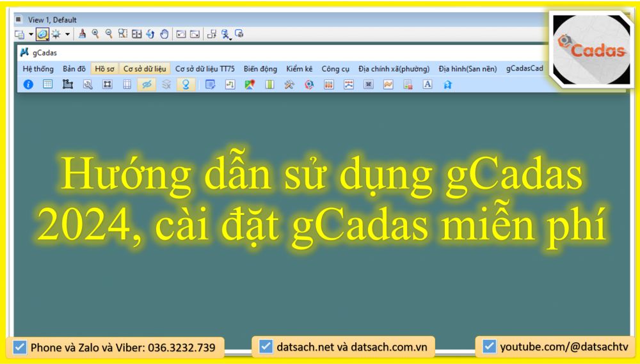
Task: Open the Window Area zoom tool
Action: tap(123, 34)
